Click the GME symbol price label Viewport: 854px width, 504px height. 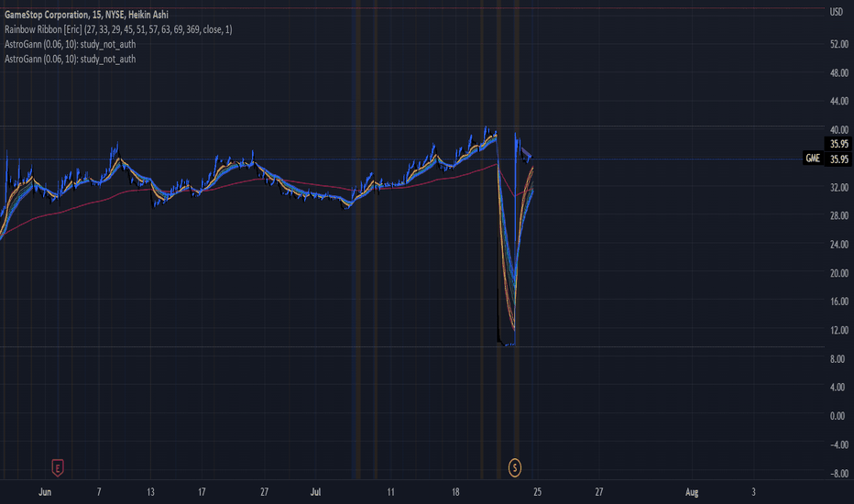[813, 159]
